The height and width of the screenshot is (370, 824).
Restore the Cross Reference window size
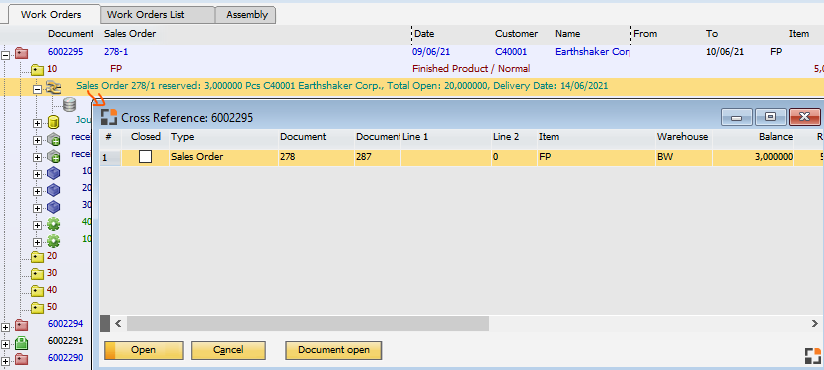pyautogui.click(x=770, y=117)
